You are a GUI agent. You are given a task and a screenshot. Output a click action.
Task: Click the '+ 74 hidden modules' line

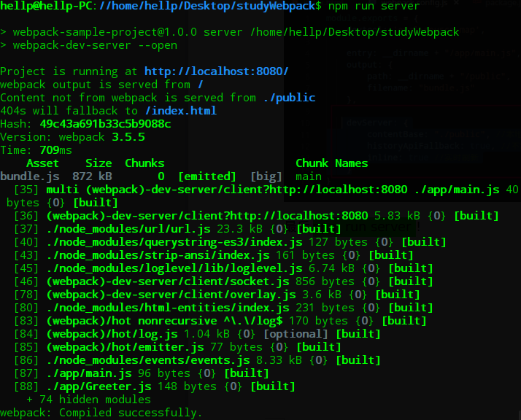[89, 400]
